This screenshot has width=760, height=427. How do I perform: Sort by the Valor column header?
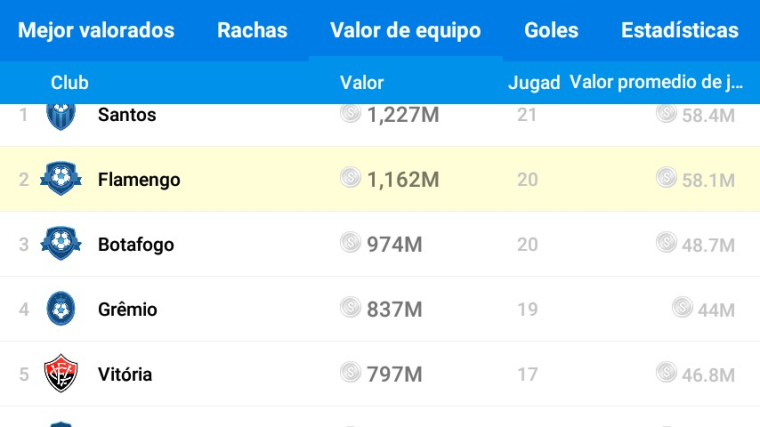point(362,82)
